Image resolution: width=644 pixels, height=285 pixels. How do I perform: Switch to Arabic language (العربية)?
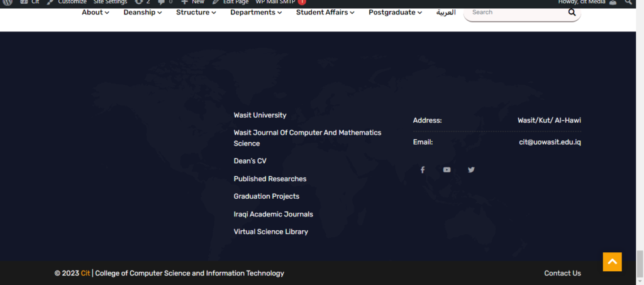click(x=446, y=13)
